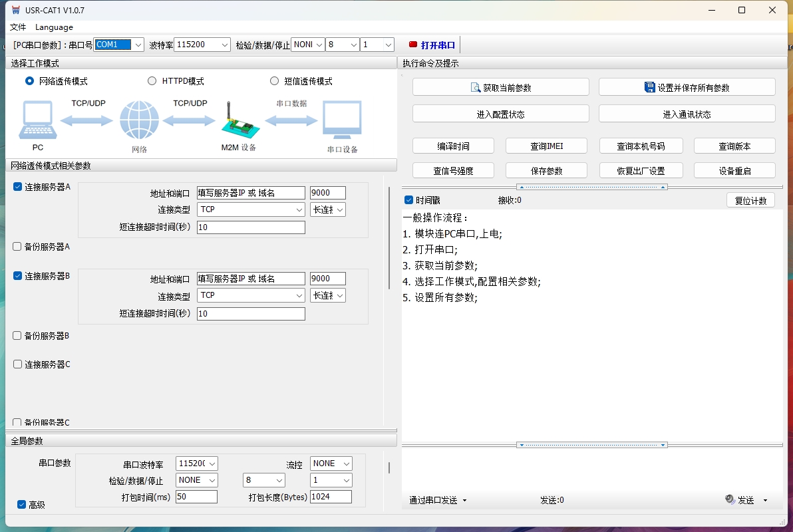Click the M2M device module icon

point(238,124)
